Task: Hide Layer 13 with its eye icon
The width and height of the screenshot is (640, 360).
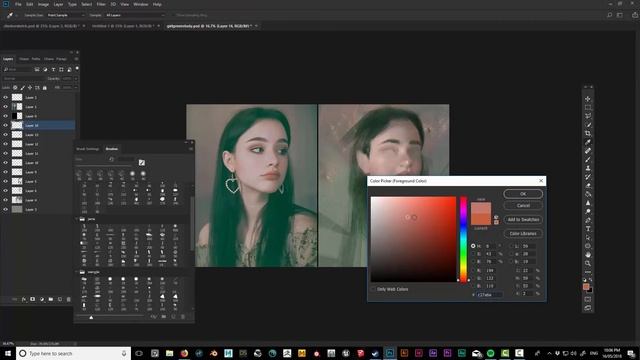Action: click(5, 135)
